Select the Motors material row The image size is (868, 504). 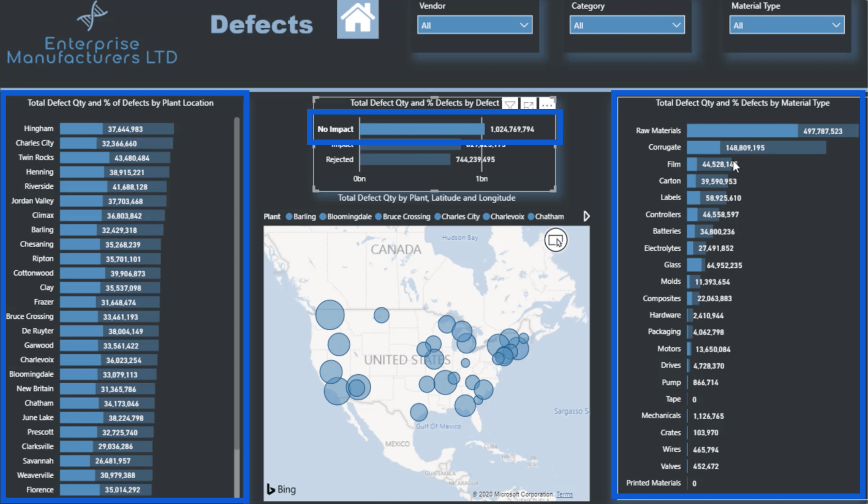(x=694, y=349)
